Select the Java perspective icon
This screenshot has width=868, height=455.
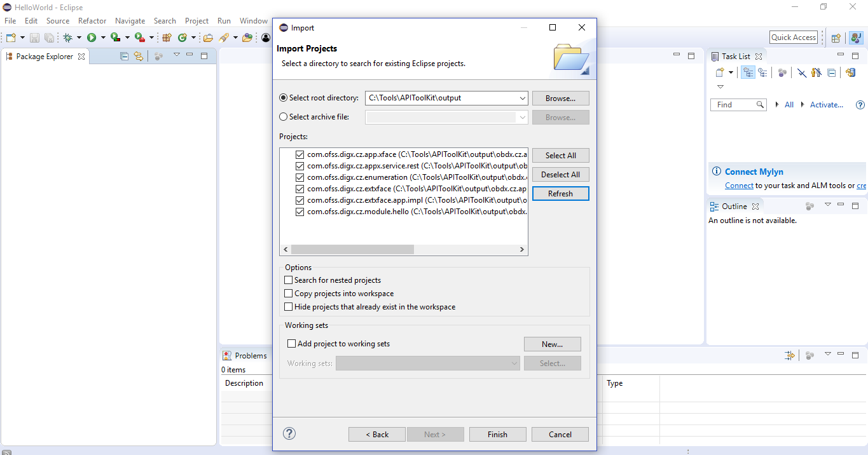pos(855,37)
